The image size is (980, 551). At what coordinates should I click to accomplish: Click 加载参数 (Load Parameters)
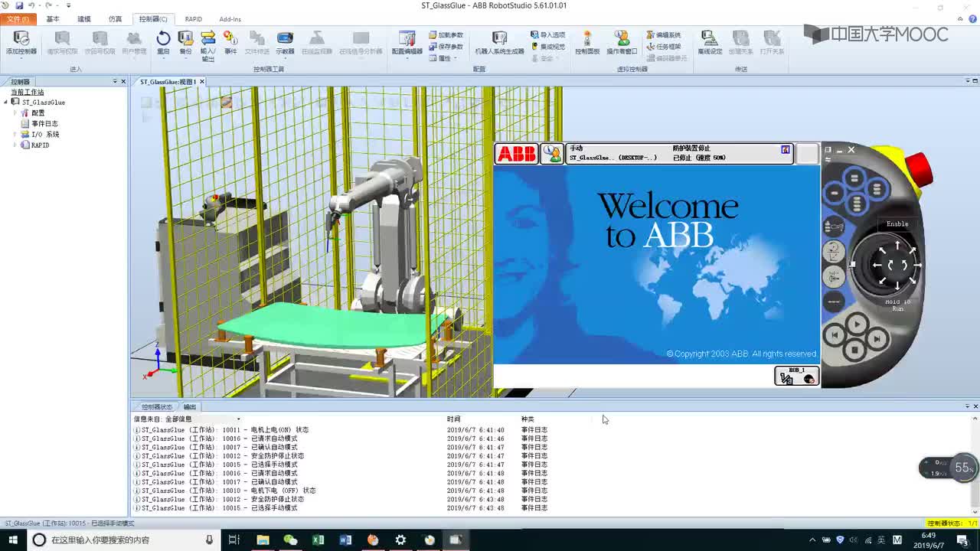tap(446, 35)
